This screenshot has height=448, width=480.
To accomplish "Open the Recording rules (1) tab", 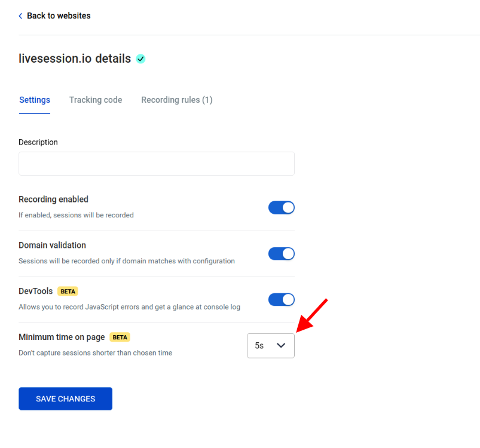I will pos(176,100).
